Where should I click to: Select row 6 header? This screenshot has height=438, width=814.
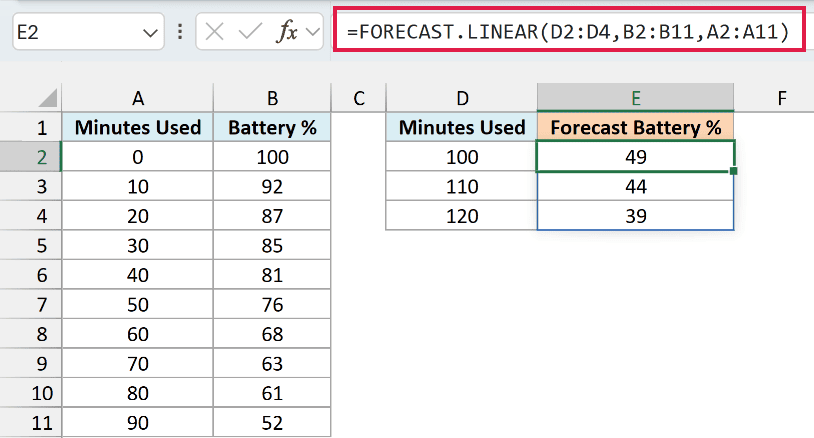click(x=31, y=275)
